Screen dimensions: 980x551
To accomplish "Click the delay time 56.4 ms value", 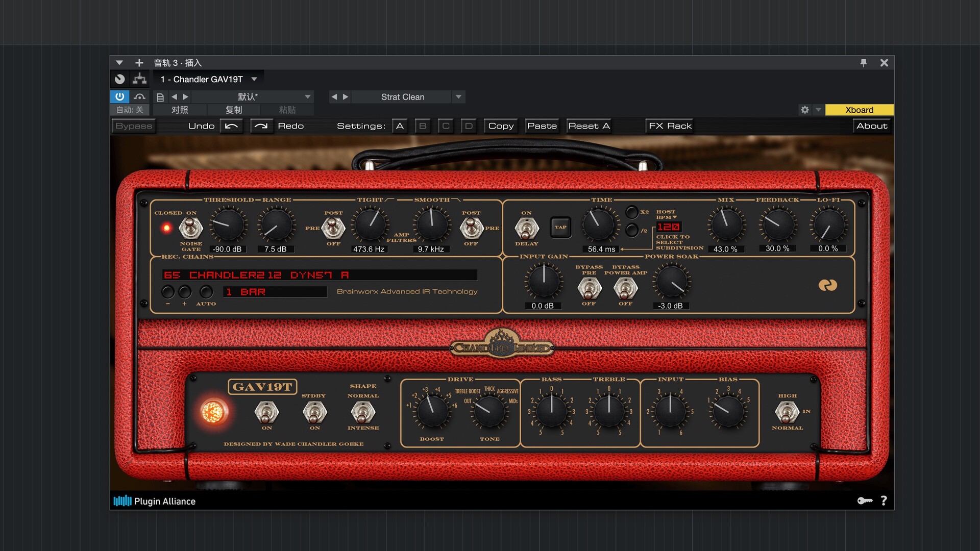I will tap(601, 249).
